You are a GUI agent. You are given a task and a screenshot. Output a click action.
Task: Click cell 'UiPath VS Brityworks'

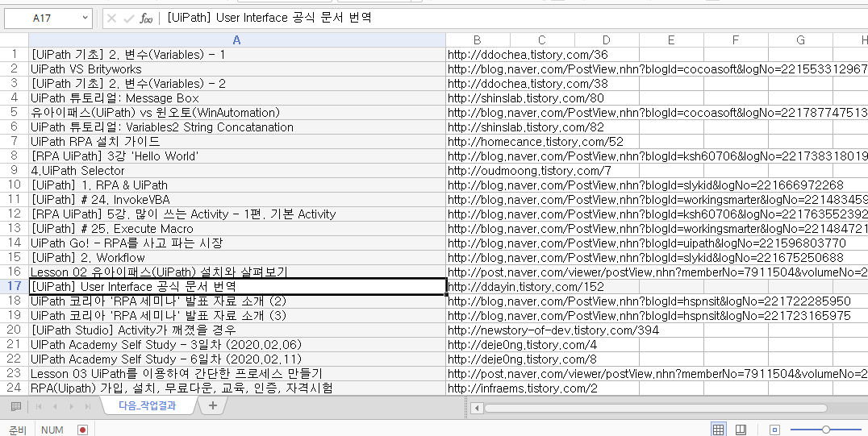point(237,69)
